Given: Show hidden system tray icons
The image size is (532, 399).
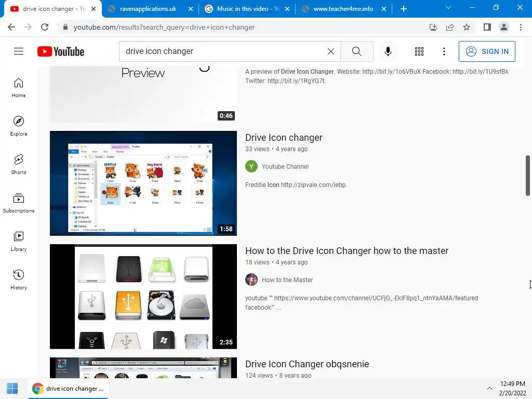Looking at the screenshot, I should point(489,389).
